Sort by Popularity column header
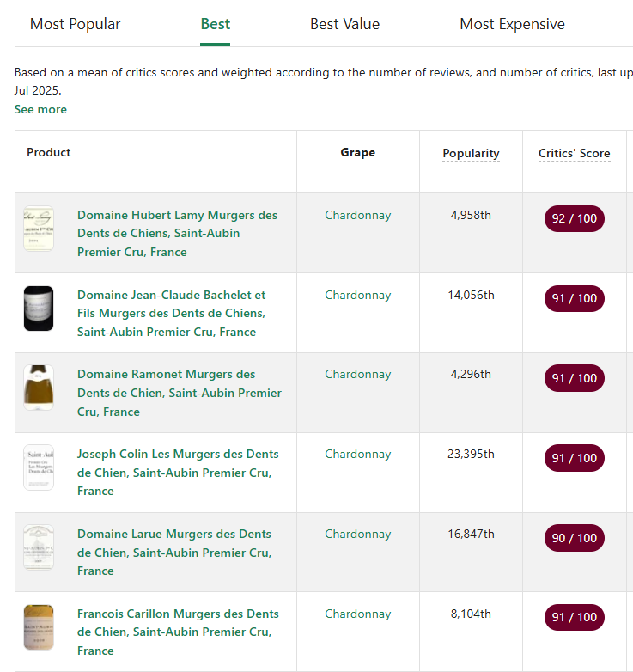Image resolution: width=633 pixels, height=672 pixels. (471, 153)
